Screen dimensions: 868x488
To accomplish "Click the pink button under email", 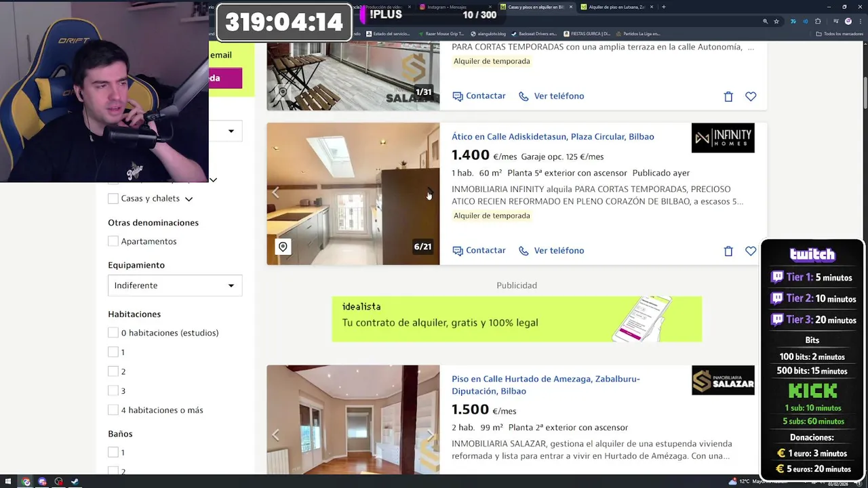I will pos(225,78).
